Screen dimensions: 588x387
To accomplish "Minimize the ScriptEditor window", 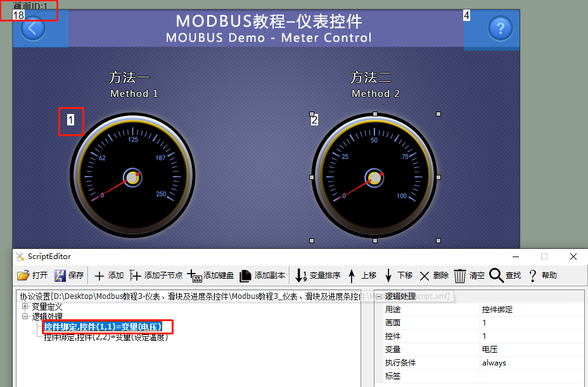I will coord(516,257).
